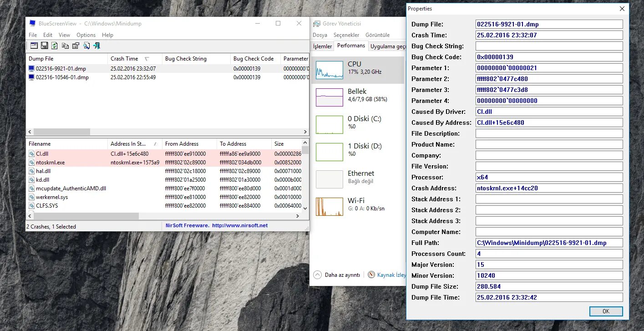644x331 pixels.
Task: Click the Find magnifier toolbar icon
Action: click(x=86, y=46)
